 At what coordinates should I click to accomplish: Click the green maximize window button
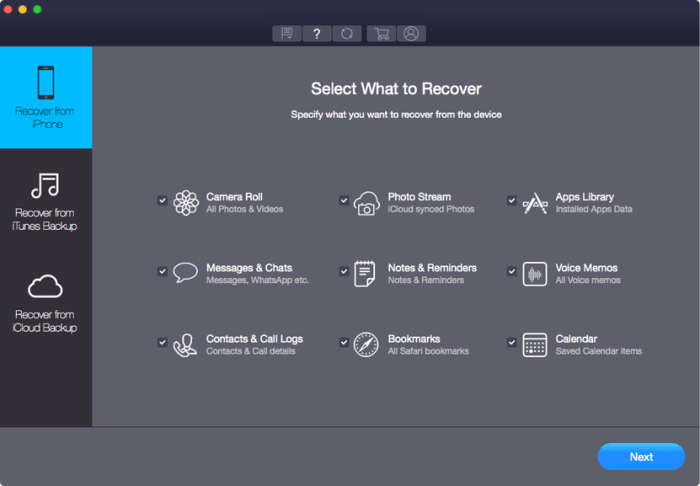coord(38,9)
